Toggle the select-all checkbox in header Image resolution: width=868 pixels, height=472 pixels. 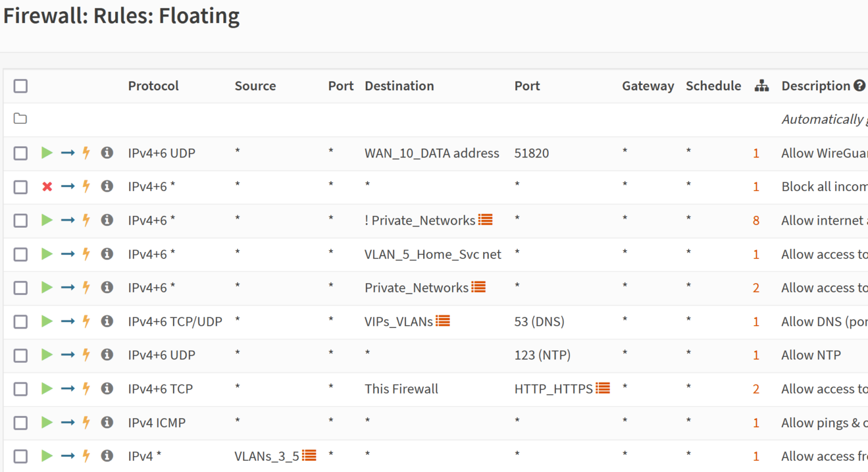(21, 86)
